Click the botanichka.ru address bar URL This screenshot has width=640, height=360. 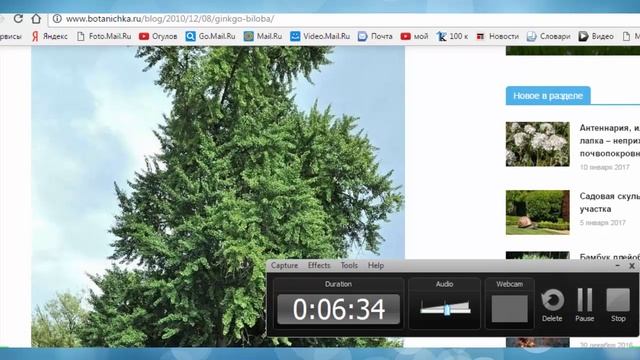(x=170, y=19)
